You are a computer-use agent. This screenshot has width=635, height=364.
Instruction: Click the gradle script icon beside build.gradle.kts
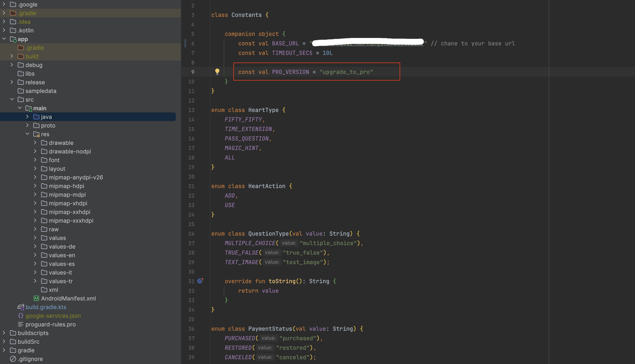[x=21, y=307]
